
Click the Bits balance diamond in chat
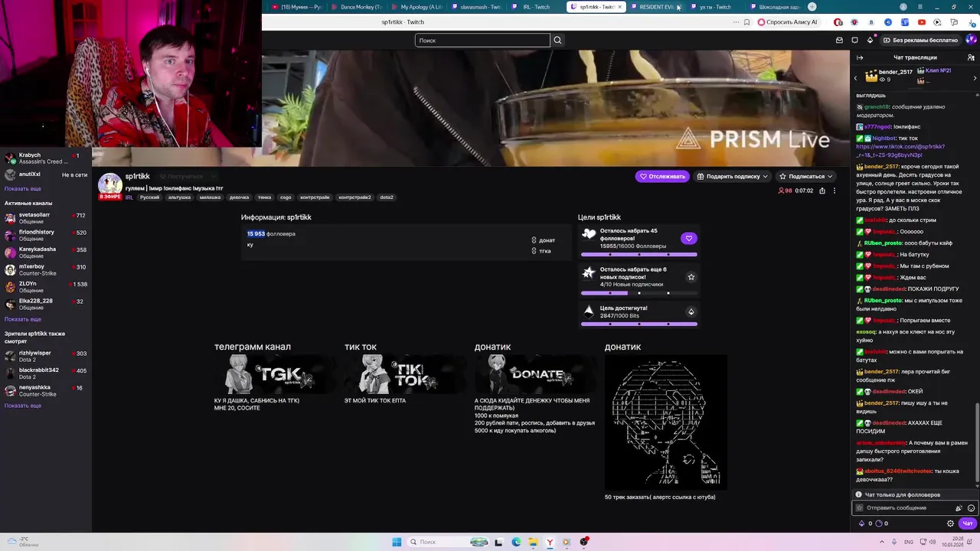coord(861,523)
